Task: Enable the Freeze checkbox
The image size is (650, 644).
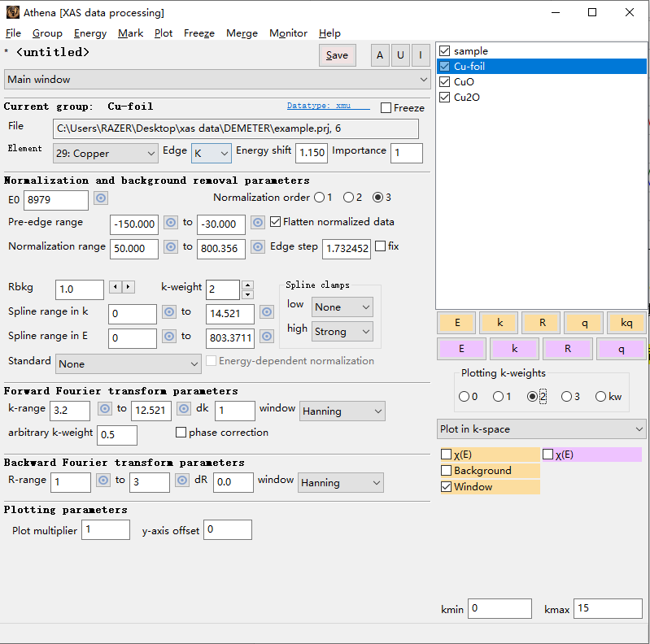Action: click(x=386, y=107)
